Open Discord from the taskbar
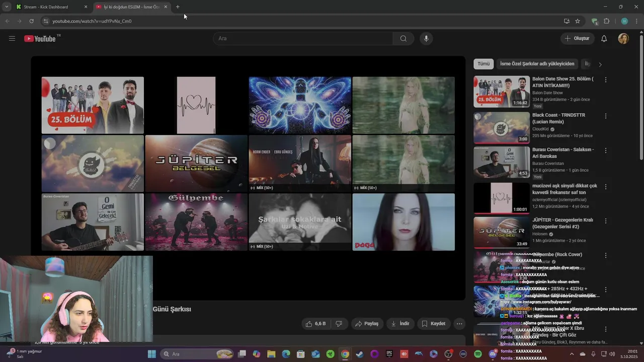This screenshot has width=644, height=362. point(493,354)
